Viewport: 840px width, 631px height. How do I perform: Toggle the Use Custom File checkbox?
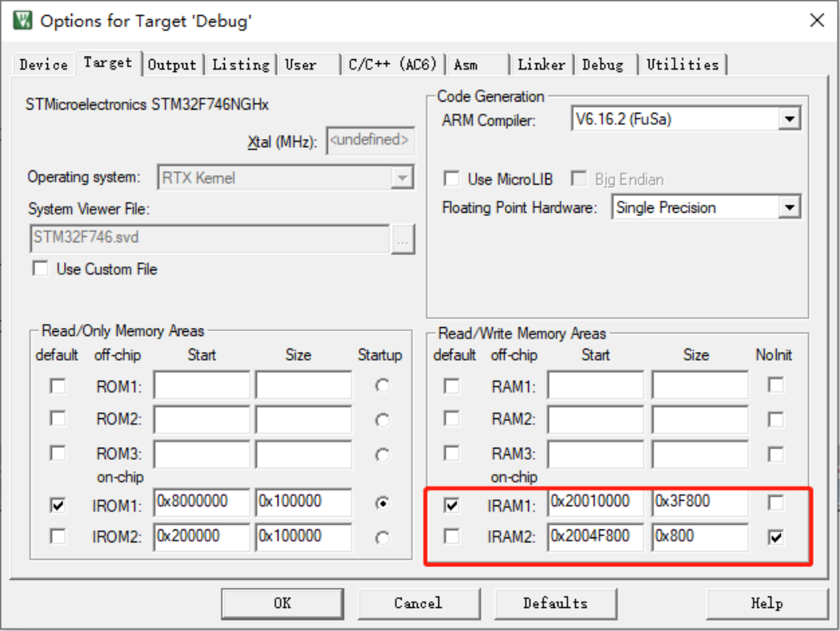coord(40,269)
